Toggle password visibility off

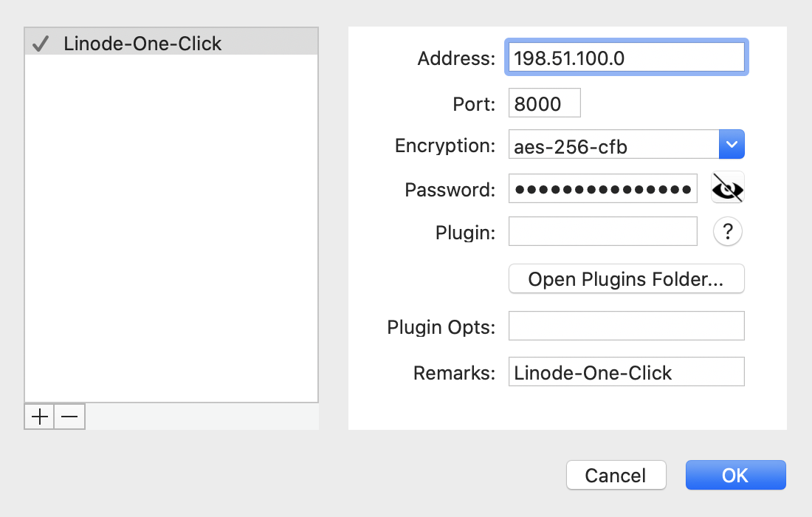tap(727, 188)
